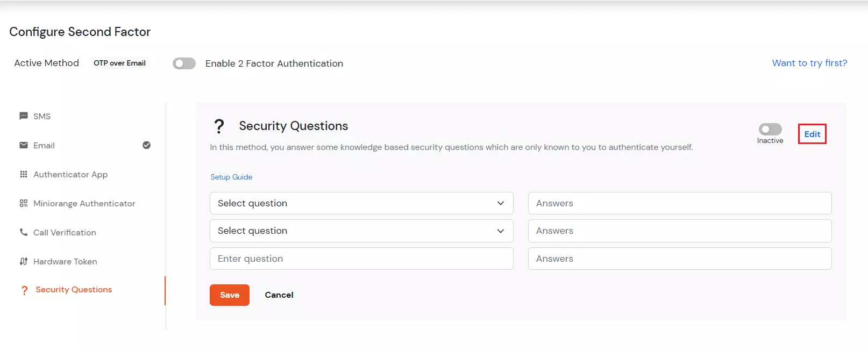Screen dimensions: 868x351
Task: Click the Configure Second Factor heading
Action: pos(80,32)
